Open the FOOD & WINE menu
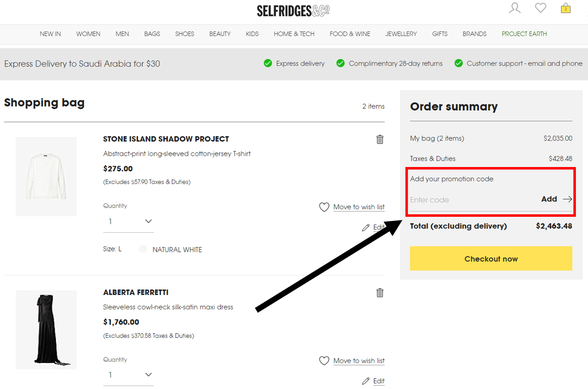Viewport: 588px width, 389px height. coord(350,34)
